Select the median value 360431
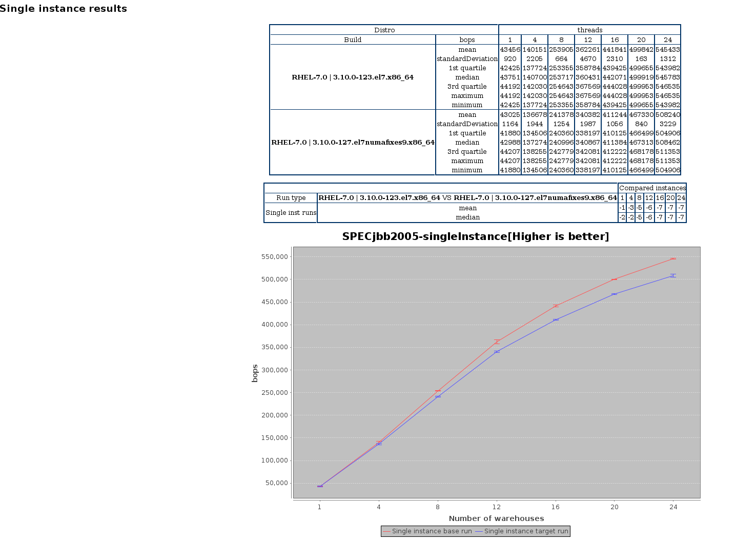Screen dimensions: 756x541 pos(588,77)
